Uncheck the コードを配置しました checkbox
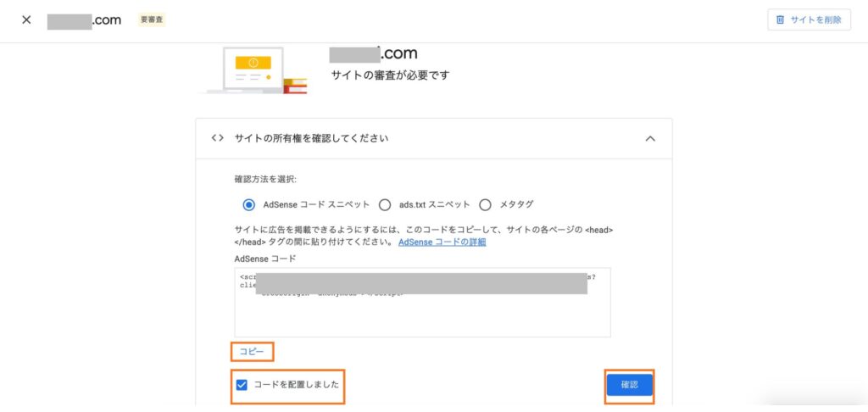The image size is (868, 412). pyautogui.click(x=242, y=385)
